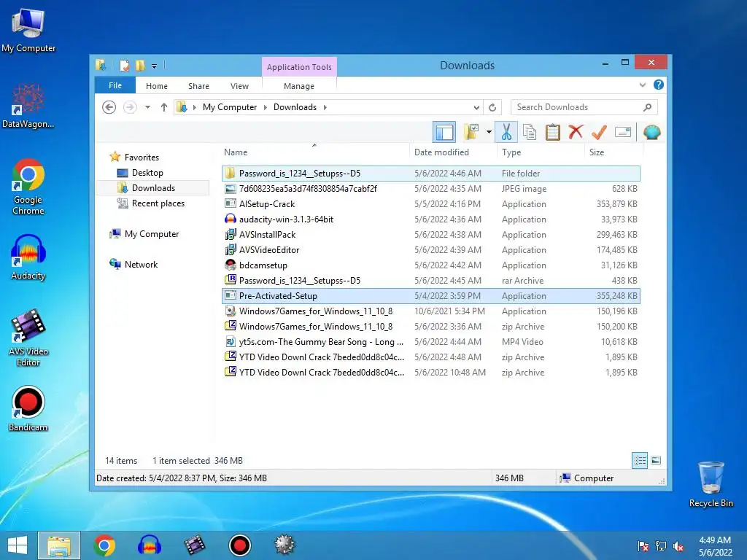Expand the ribbon with the chevron
The image size is (747, 560).
[x=642, y=85]
